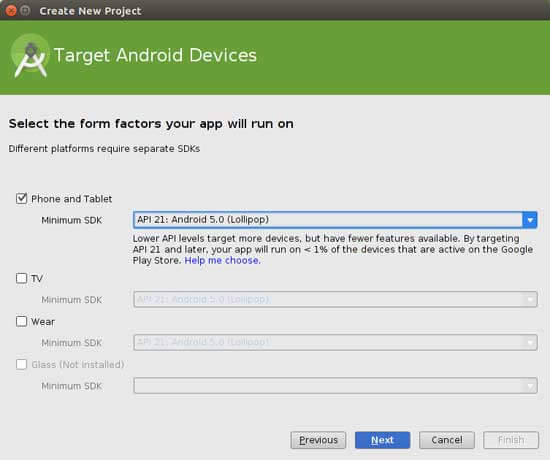Open the TV Minimum SDK dropdown
The height and width of the screenshot is (460, 550).
click(335, 299)
